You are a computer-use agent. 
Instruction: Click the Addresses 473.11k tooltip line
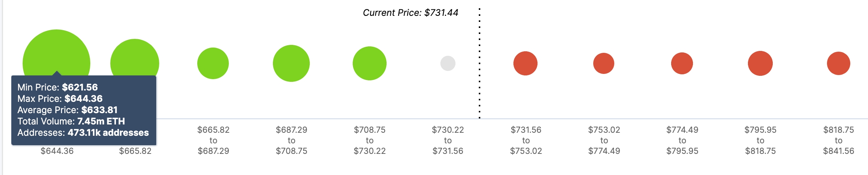point(83,133)
